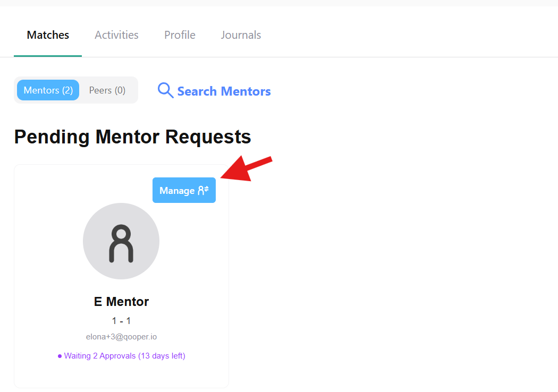Viewport: 558px width, 392px height.
Task: Click the elona+3@qooper.io email address
Action: click(121, 337)
